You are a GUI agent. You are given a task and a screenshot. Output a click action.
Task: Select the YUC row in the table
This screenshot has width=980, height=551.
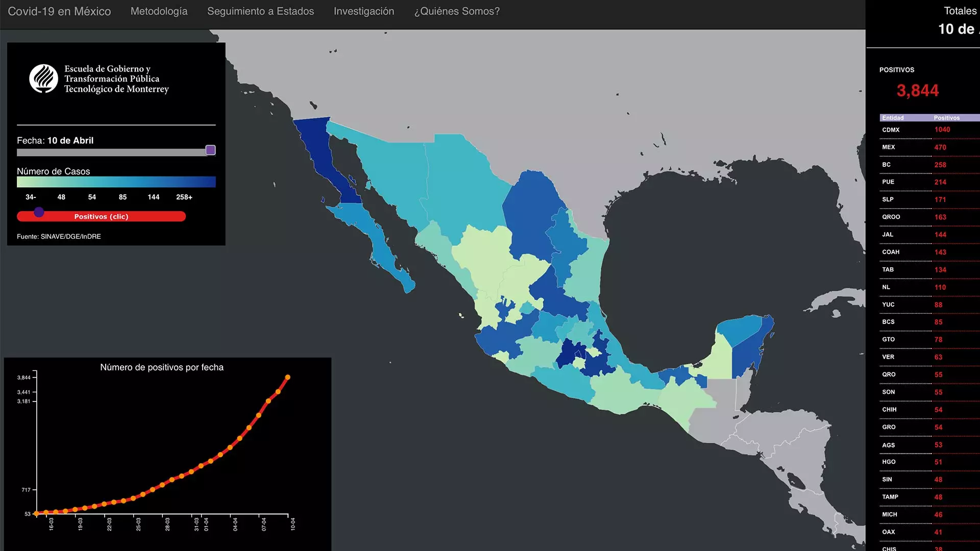tap(930, 305)
